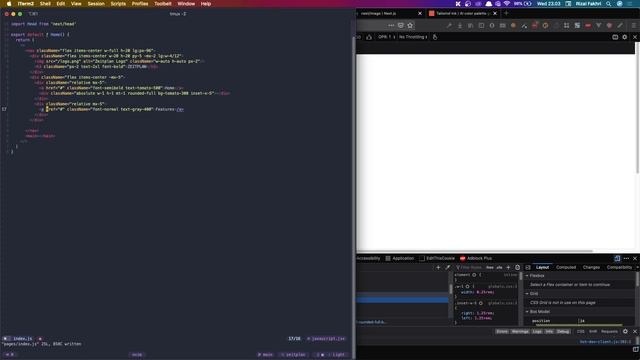This screenshot has width=640, height=360.
Task: Click the pencil extension icon in toolbar
Action: coord(620,25)
